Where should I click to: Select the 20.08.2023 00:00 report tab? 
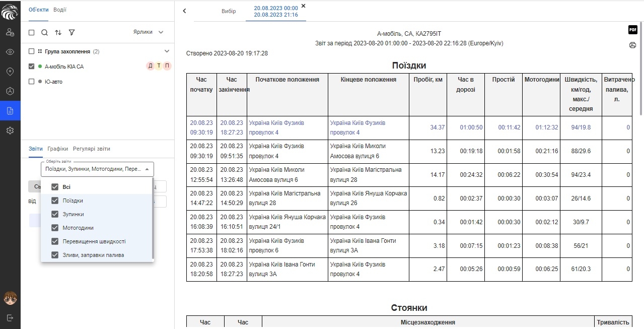click(x=276, y=12)
